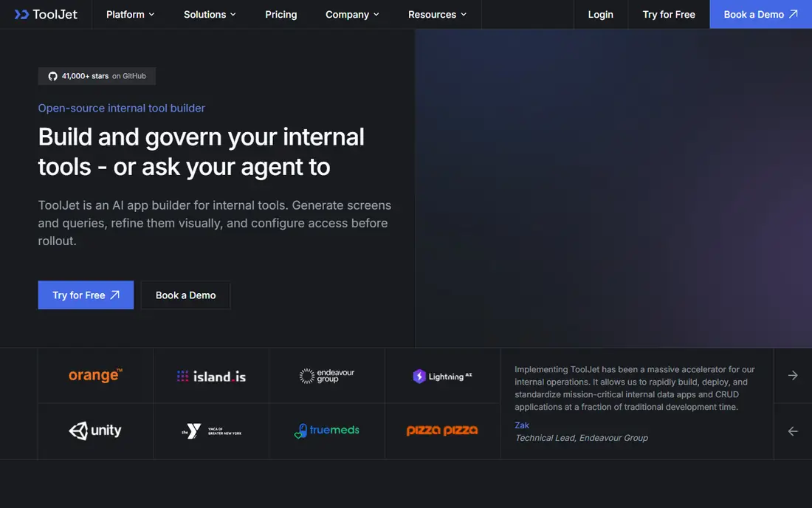Go to the Pricing page
Image resolution: width=812 pixels, height=508 pixels.
point(281,15)
